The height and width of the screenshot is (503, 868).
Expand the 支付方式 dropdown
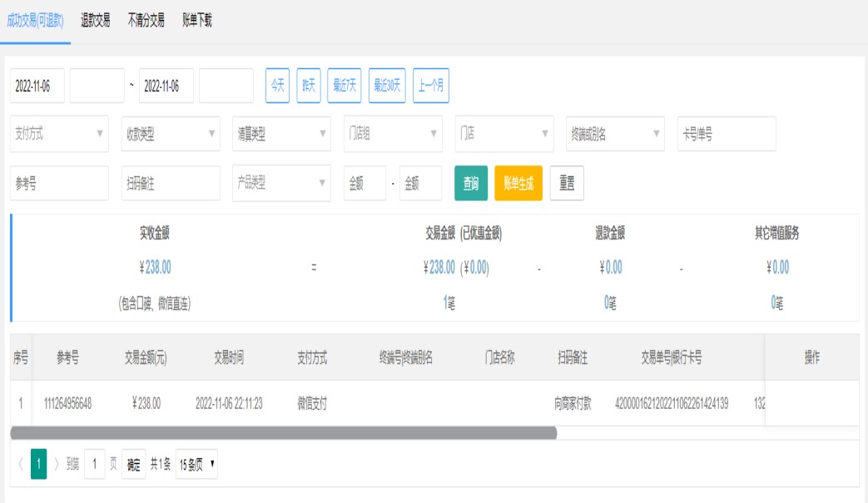pos(59,134)
